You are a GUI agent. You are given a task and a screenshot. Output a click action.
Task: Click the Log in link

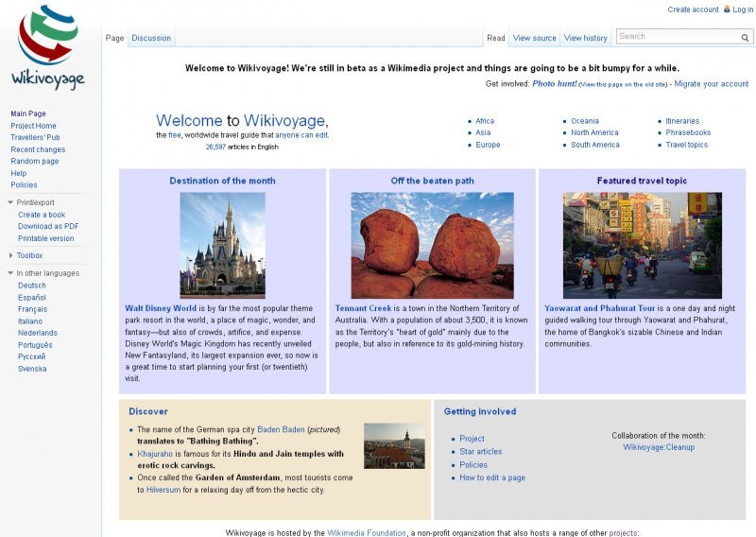tap(743, 9)
